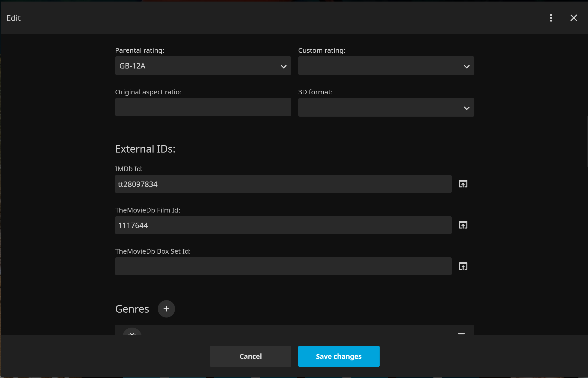Image resolution: width=588 pixels, height=378 pixels.
Task: Click the empty TheMovieDb Box Set Id field
Action: 283,266
